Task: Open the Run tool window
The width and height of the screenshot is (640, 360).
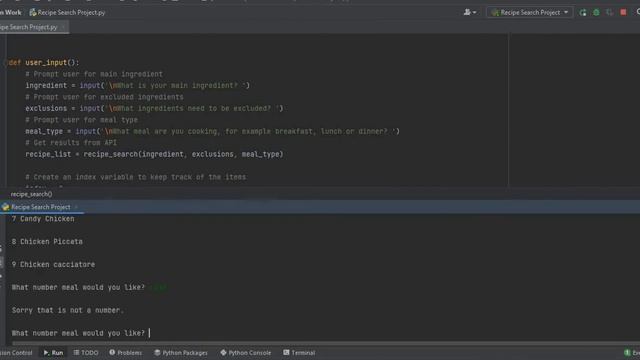Action: coord(53,353)
